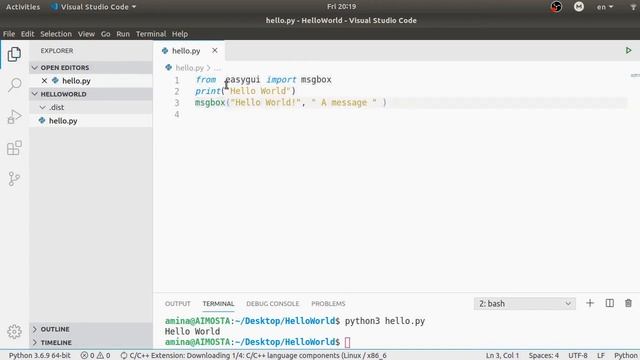Open the terminal selector dropdown 2: bash
The width and height of the screenshot is (640, 360).
tap(524, 304)
